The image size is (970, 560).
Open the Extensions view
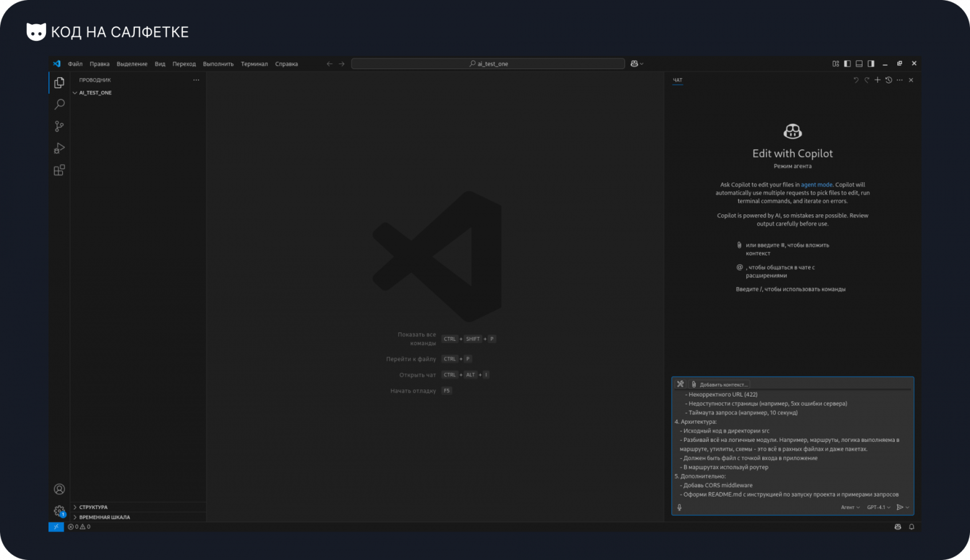[x=59, y=170]
